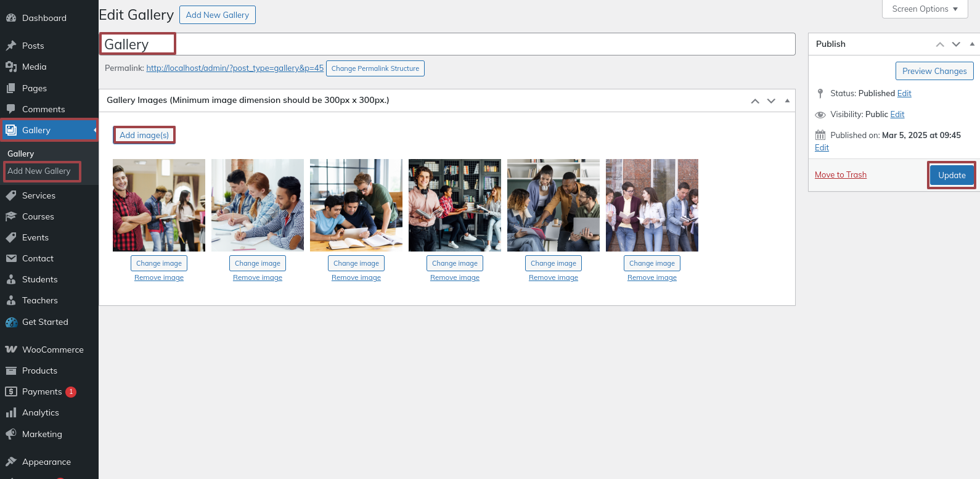Click the Status key icon

[x=820, y=94]
